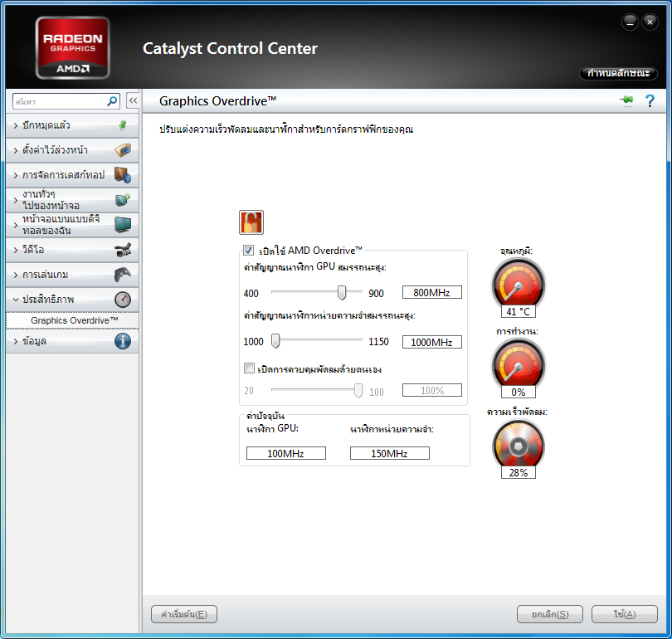Screen dimensions: 672x639
Task: Click the cancel (S) button
Action: pos(550,614)
